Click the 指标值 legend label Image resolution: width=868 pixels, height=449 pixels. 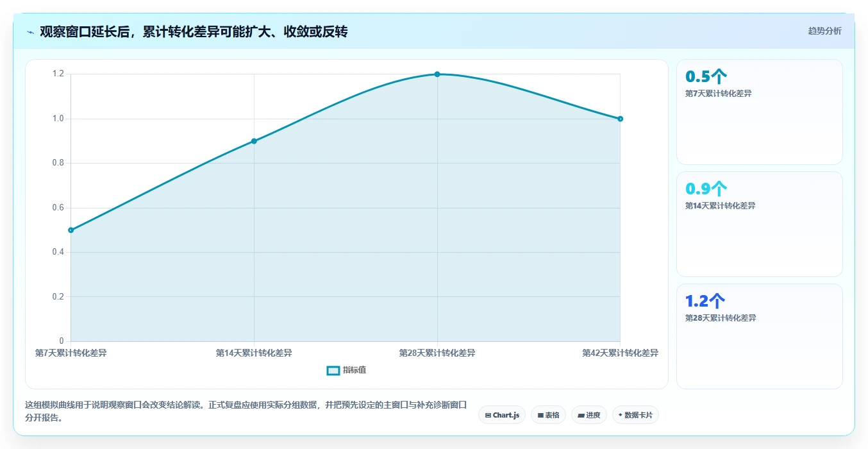pos(355,370)
